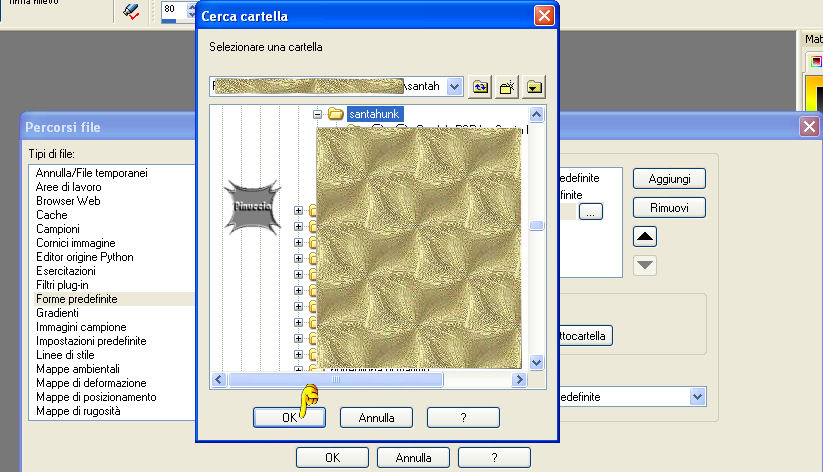The width and height of the screenshot is (823, 472).
Task: Select Editor origine Python in the list
Action: tap(85, 257)
